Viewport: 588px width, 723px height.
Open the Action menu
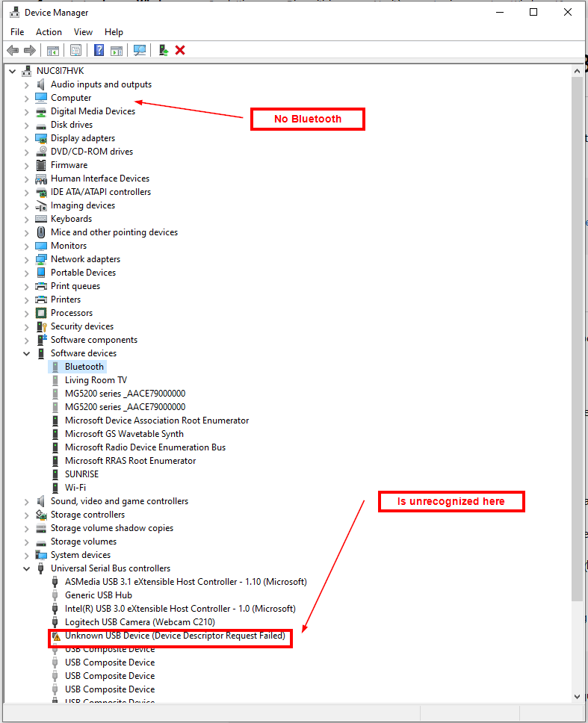click(49, 32)
